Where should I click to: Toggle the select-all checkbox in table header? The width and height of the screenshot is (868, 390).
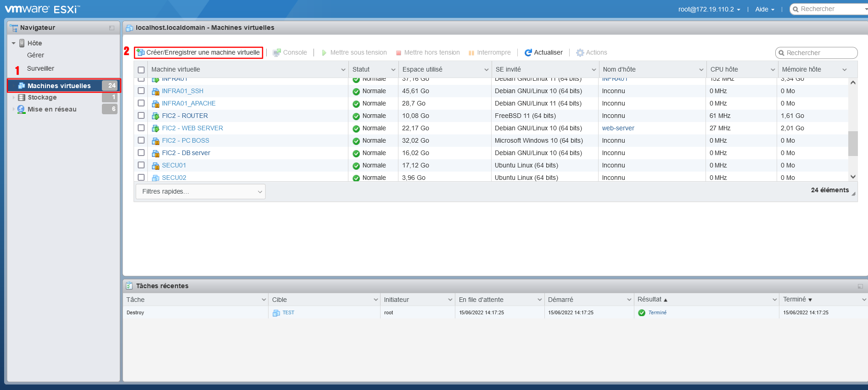pyautogui.click(x=141, y=70)
